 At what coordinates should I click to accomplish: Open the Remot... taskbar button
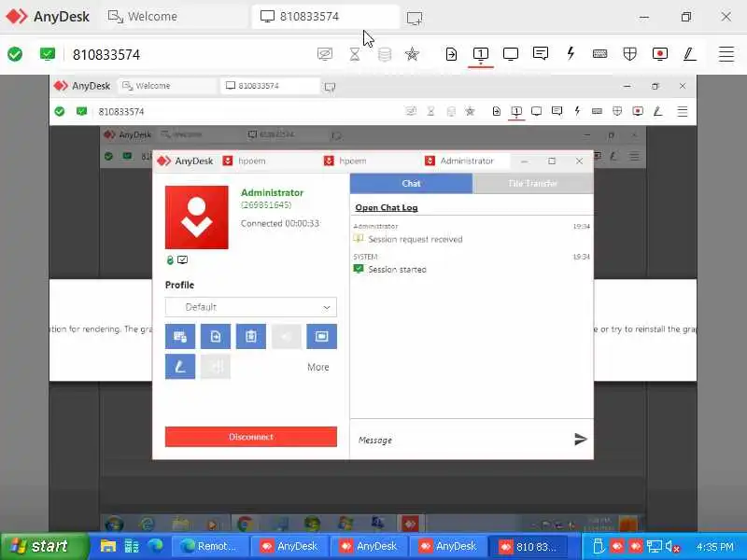point(210,546)
